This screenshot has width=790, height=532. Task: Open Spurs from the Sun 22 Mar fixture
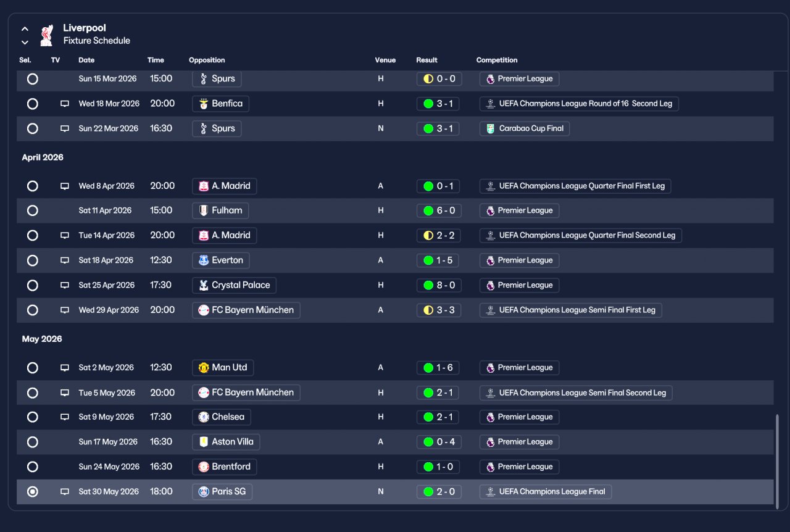[217, 128]
